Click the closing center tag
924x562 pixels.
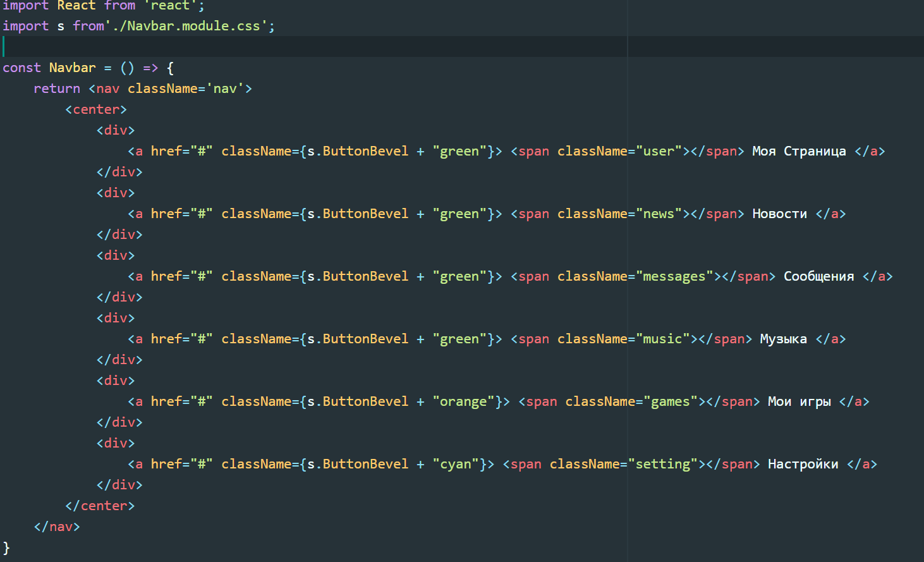point(100,506)
